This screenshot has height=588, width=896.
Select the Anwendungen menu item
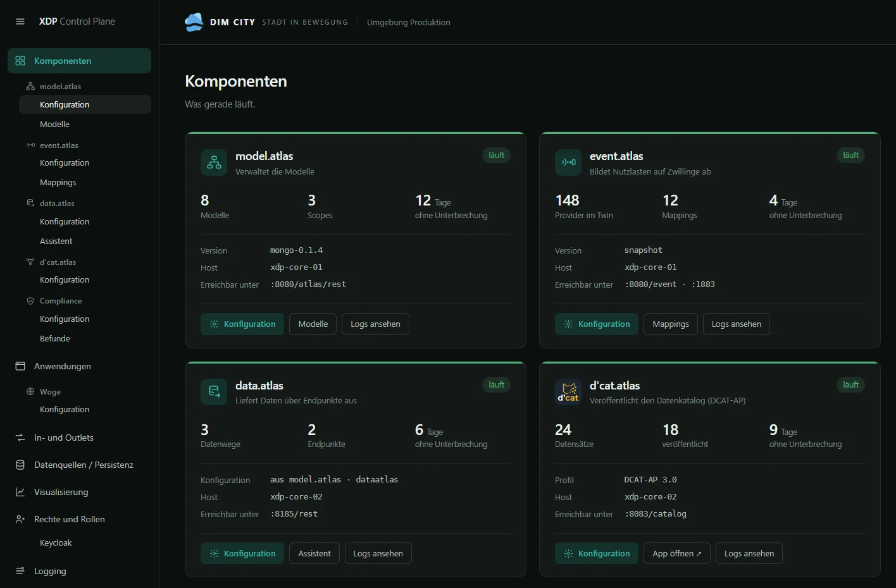pyautogui.click(x=79, y=366)
